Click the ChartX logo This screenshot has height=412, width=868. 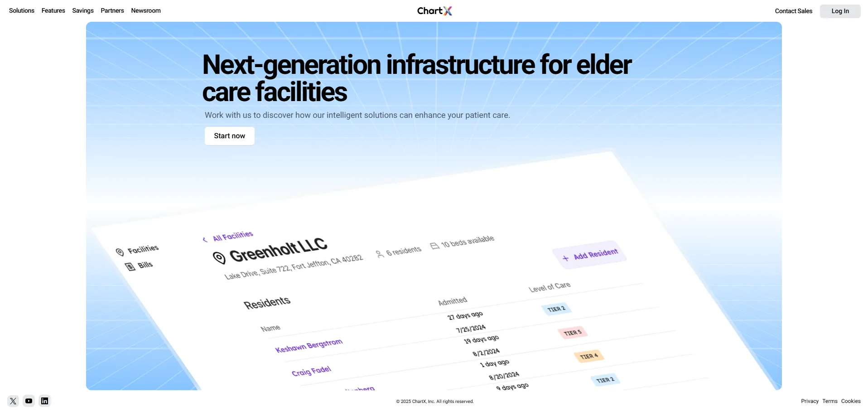click(x=434, y=11)
